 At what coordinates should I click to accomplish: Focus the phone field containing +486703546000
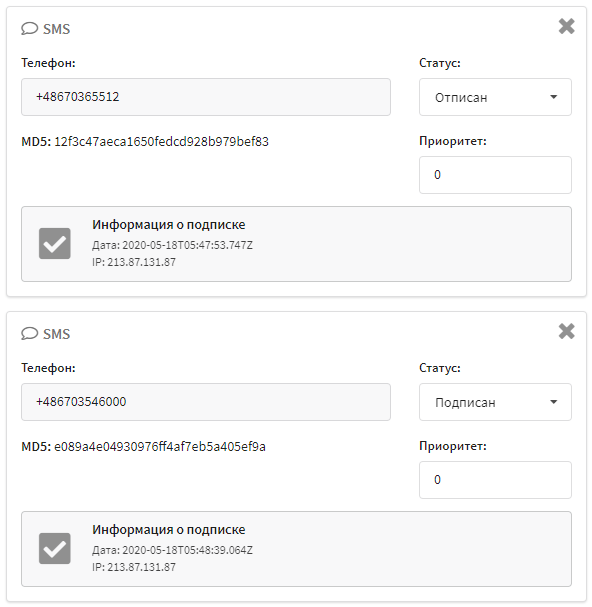pos(206,402)
